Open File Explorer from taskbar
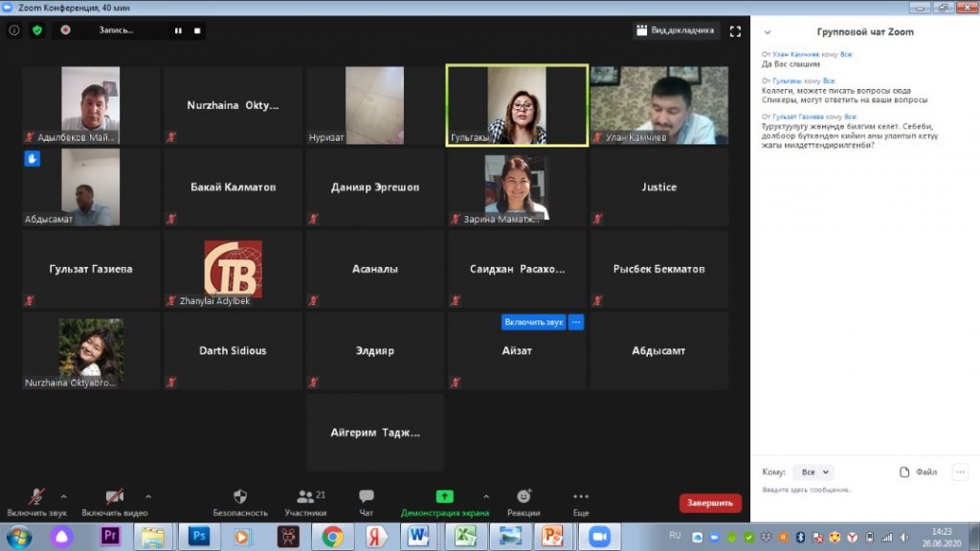The image size is (980, 551). click(x=152, y=537)
